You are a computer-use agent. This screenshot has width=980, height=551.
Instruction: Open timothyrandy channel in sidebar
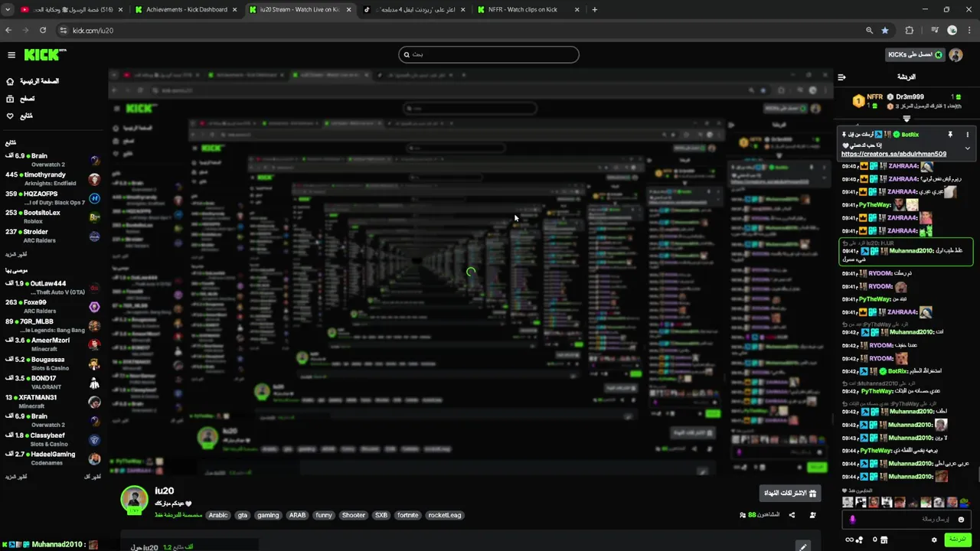click(52, 179)
